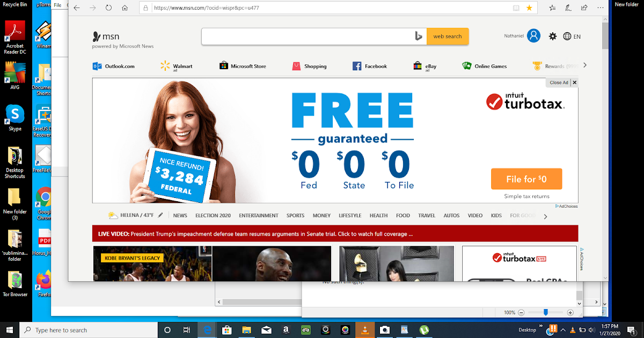This screenshot has height=338, width=644.
Task: Open Task View from the taskbar
Action: 187,330
